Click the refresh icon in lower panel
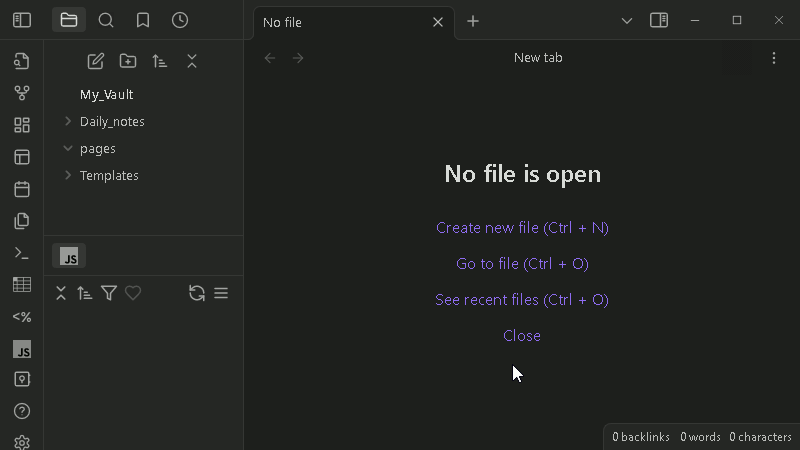The height and width of the screenshot is (450, 800). (x=197, y=293)
